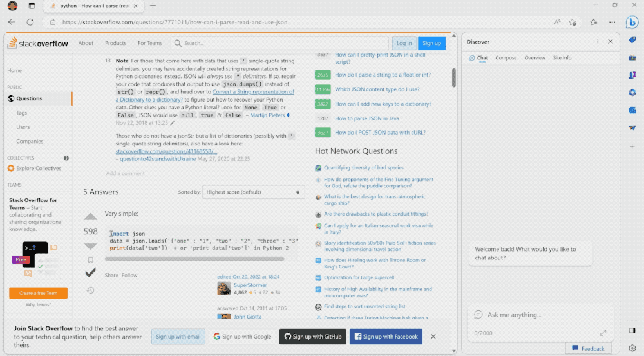This screenshot has height=356, width=644.
Task: Click Sign up with Google
Action: (242, 337)
